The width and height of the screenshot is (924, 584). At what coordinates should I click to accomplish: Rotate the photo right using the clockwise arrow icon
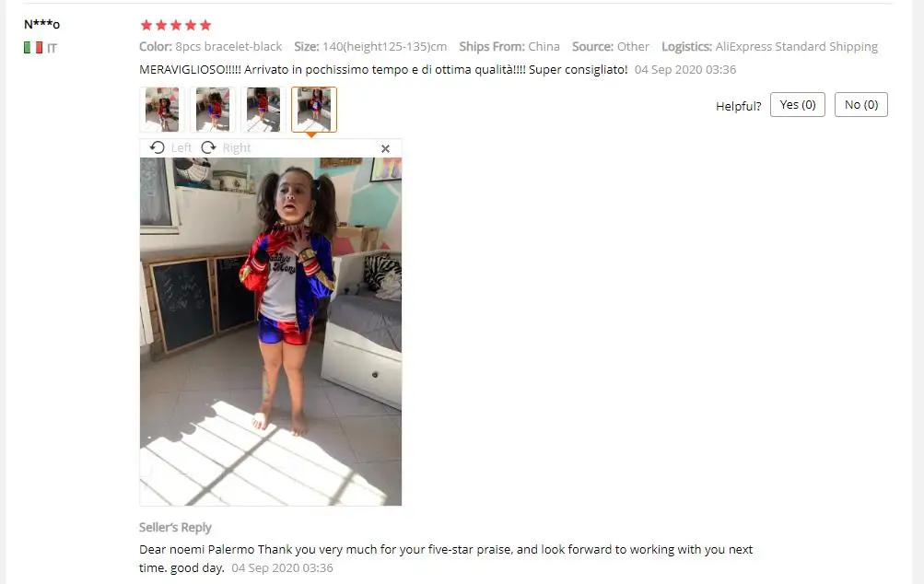tap(208, 147)
